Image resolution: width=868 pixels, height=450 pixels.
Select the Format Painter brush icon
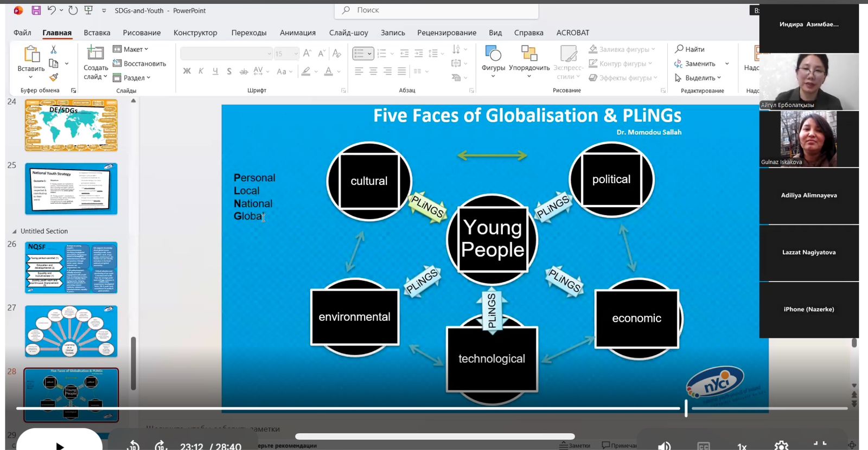(x=53, y=78)
